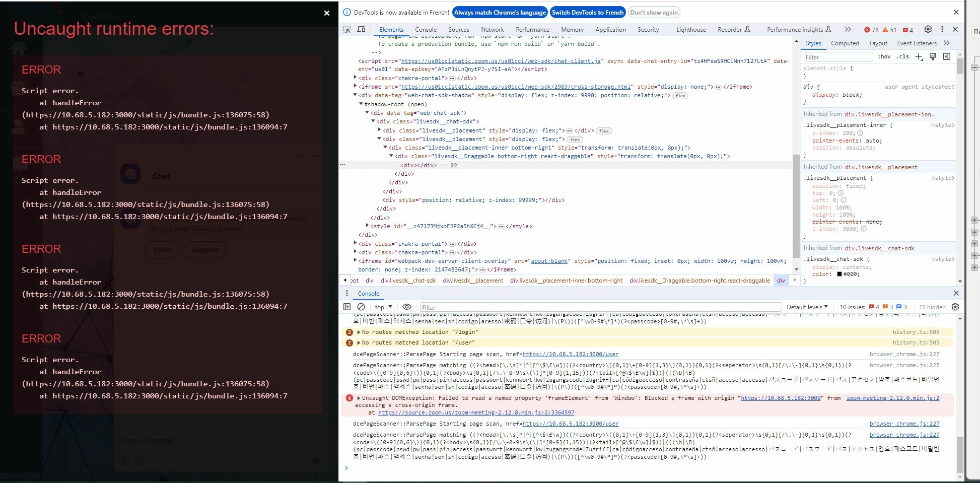Toggle computed styles sidebar icon

947,56
